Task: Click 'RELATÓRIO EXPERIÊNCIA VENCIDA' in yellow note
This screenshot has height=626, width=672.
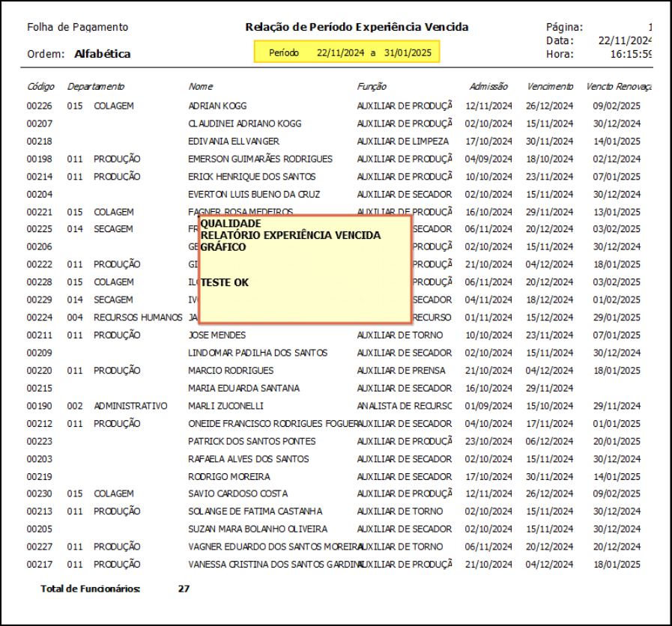Action: [291, 235]
